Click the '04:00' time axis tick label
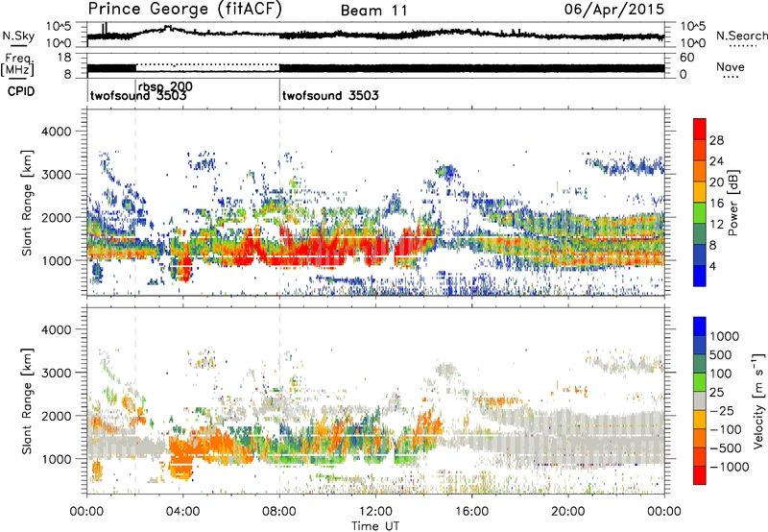The height and width of the screenshot is (532, 768). click(x=182, y=512)
